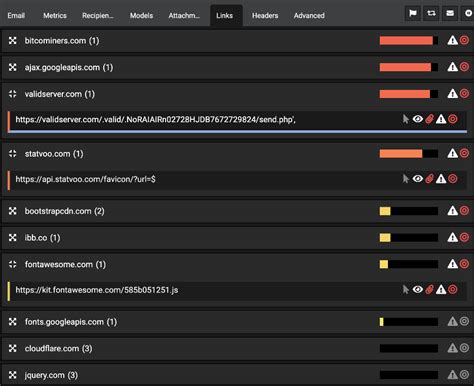Click the retweet arrows icon in toolbar

click(x=431, y=13)
